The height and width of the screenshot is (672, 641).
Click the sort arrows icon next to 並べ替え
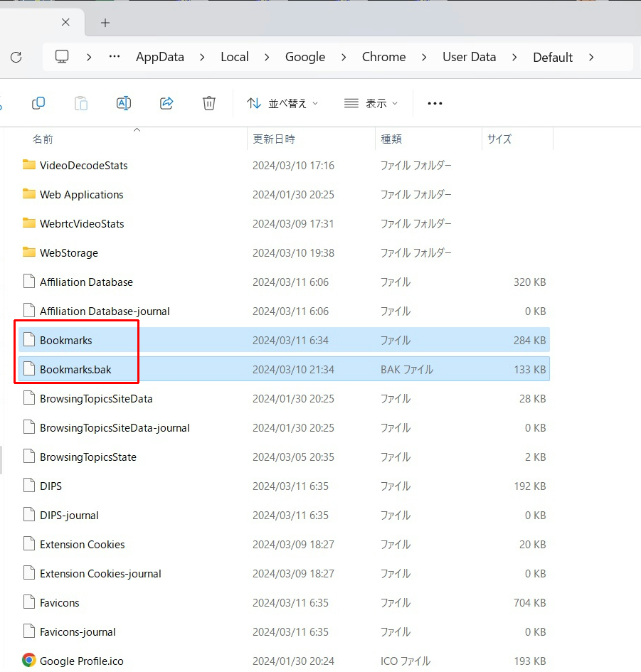click(x=254, y=103)
